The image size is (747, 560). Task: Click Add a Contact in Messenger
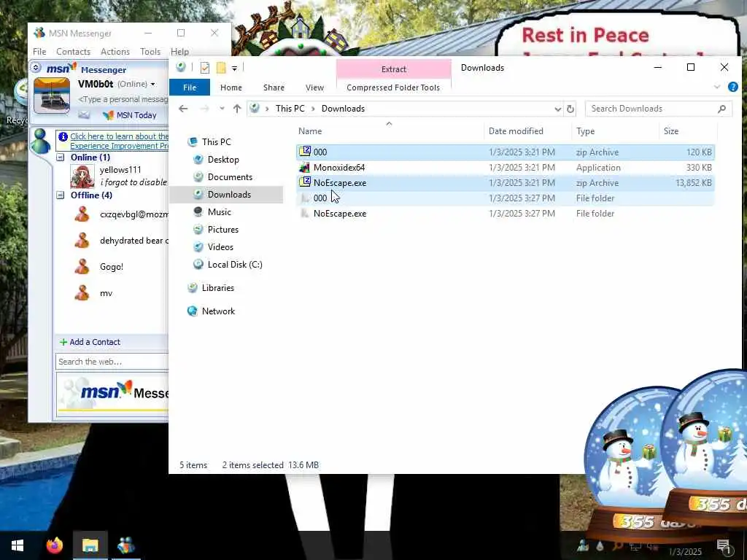(90, 342)
